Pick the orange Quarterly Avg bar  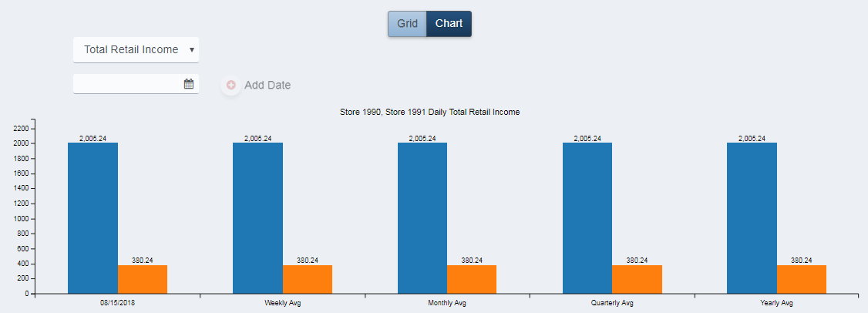(x=637, y=279)
